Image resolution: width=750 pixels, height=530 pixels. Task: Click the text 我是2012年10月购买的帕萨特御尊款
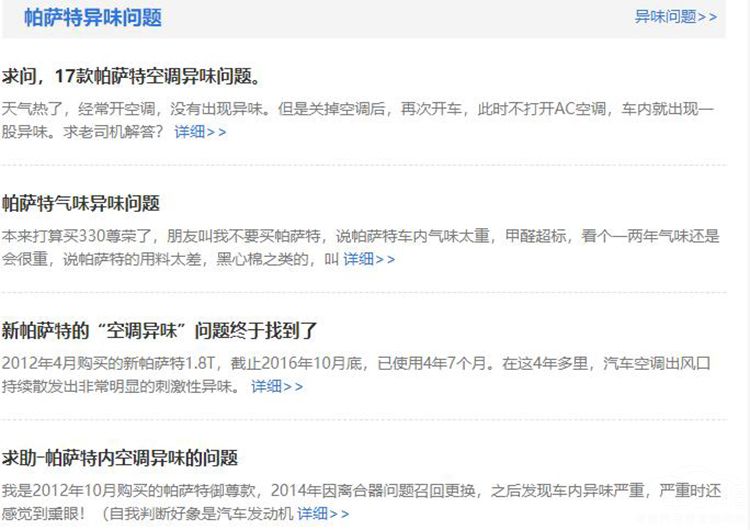(x=130, y=490)
